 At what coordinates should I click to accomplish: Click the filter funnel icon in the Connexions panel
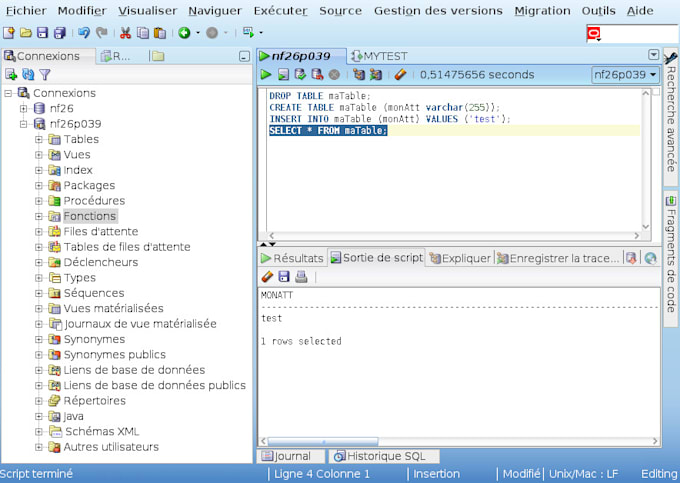click(x=45, y=75)
